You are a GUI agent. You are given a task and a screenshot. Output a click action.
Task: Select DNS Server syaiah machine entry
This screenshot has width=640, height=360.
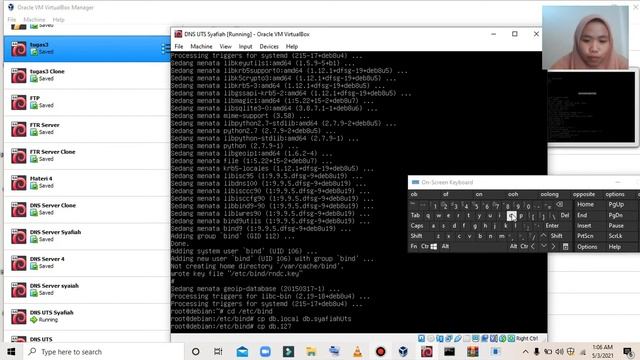pyautogui.click(x=87, y=290)
